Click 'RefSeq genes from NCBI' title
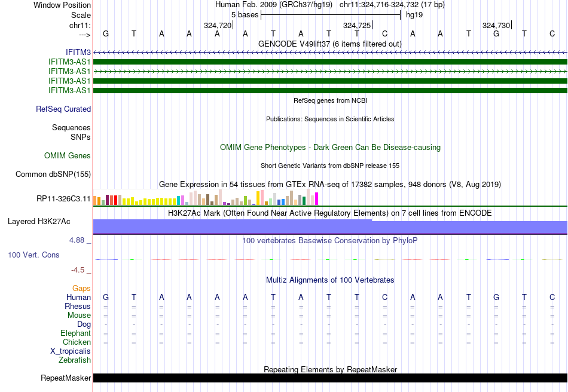 click(330, 100)
